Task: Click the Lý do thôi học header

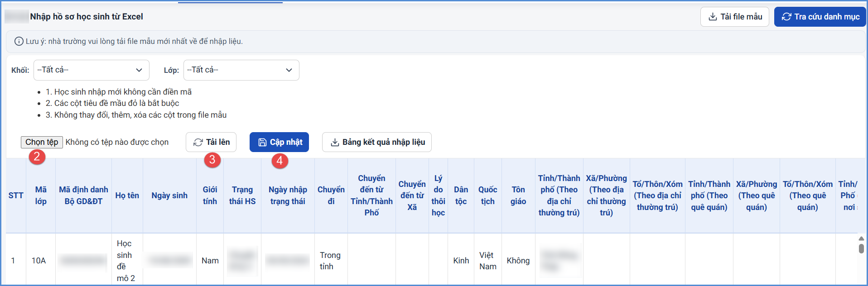Action: click(438, 195)
